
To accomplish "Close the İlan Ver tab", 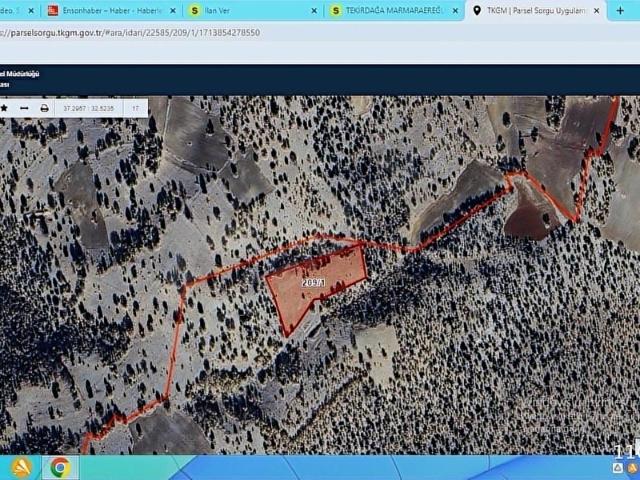I will [x=314, y=11].
